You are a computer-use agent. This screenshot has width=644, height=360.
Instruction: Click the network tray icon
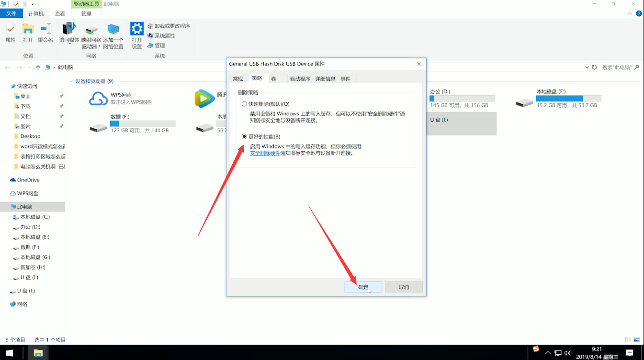point(558,353)
